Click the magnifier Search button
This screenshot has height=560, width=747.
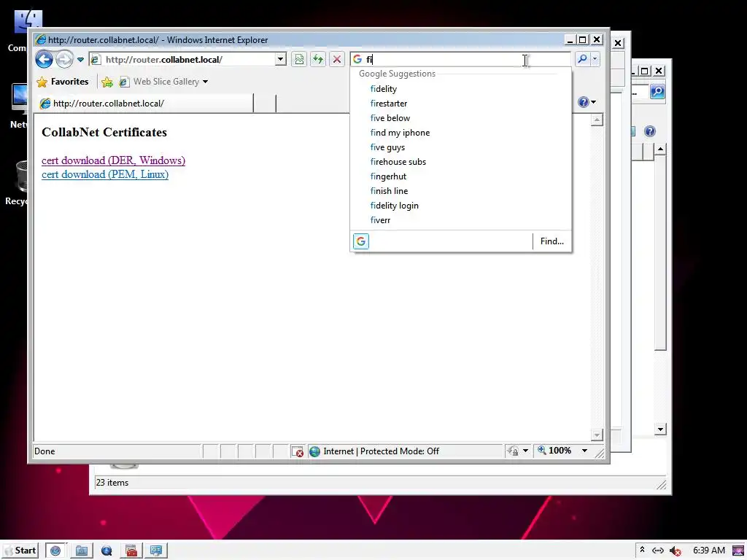pyautogui.click(x=582, y=60)
